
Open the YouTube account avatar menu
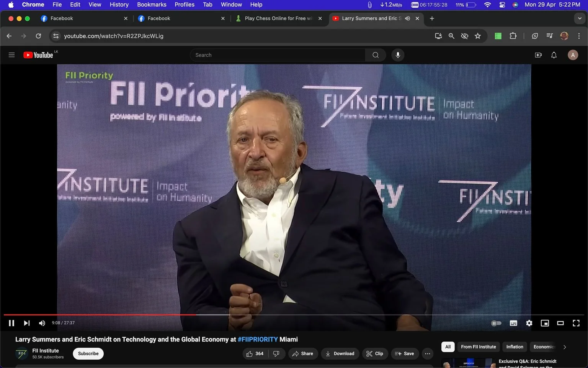pyautogui.click(x=573, y=55)
